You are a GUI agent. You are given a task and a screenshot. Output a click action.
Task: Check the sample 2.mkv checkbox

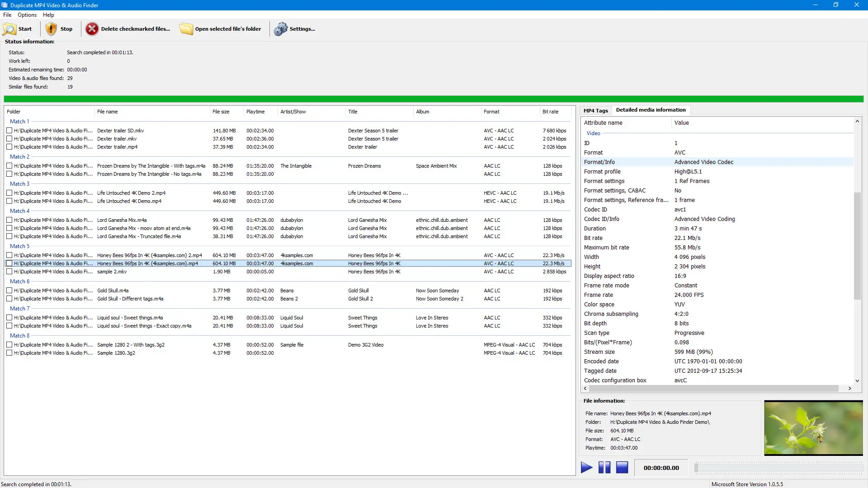tap(9, 272)
